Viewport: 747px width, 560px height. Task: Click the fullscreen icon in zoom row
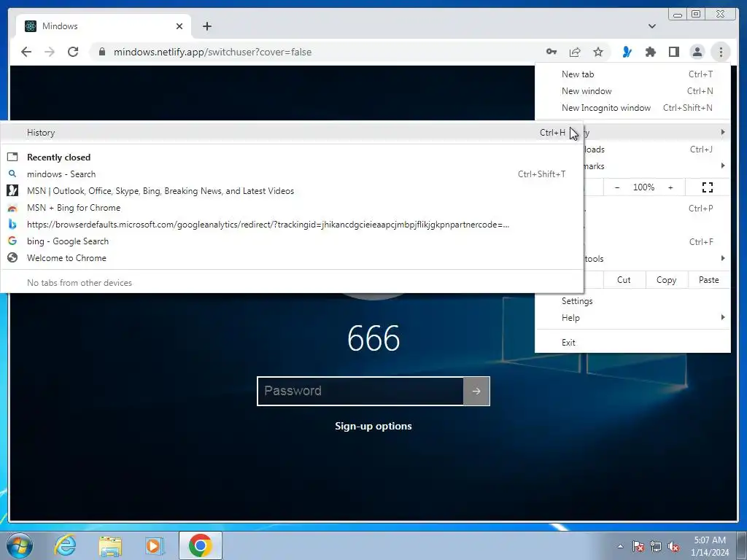(708, 187)
